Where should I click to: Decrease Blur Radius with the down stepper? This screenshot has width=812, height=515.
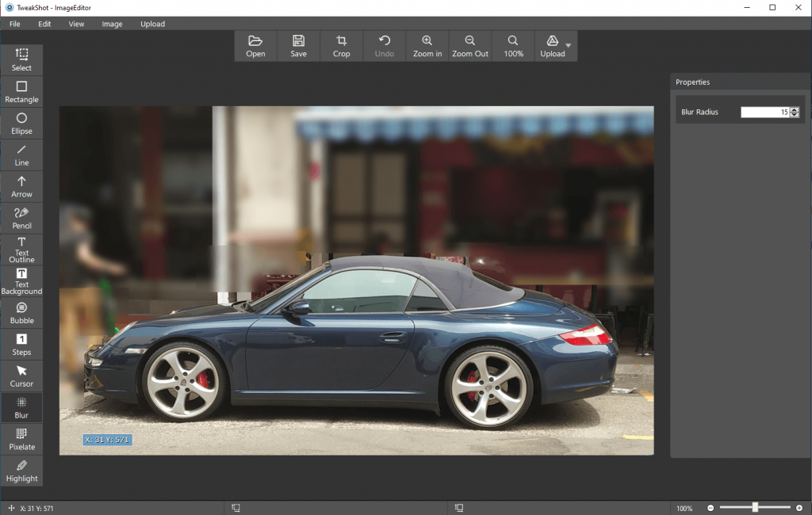794,115
